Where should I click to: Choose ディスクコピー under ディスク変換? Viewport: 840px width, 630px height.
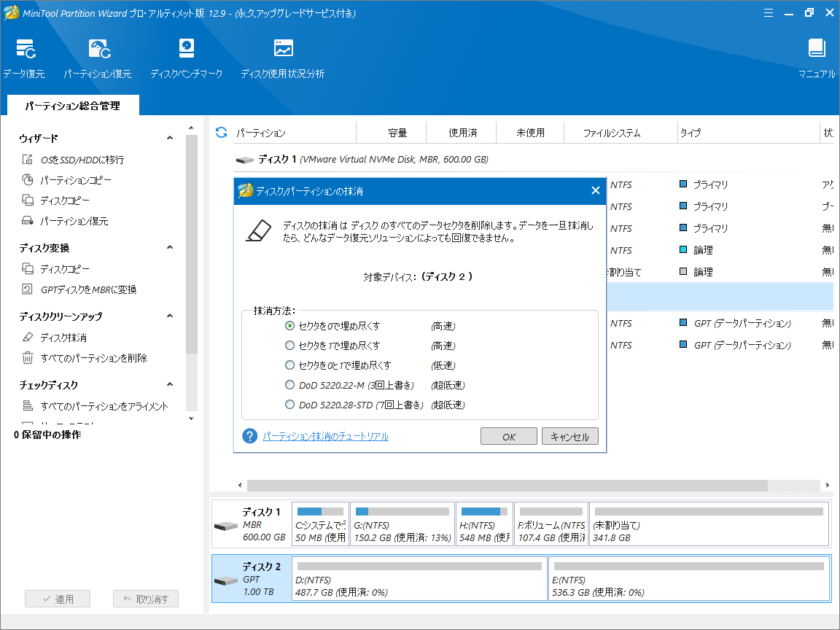[55, 269]
